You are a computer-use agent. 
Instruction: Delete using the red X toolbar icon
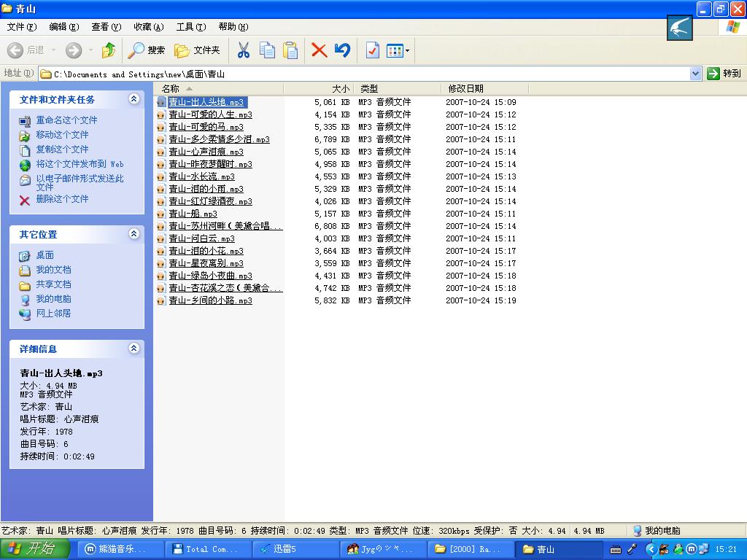(x=319, y=50)
